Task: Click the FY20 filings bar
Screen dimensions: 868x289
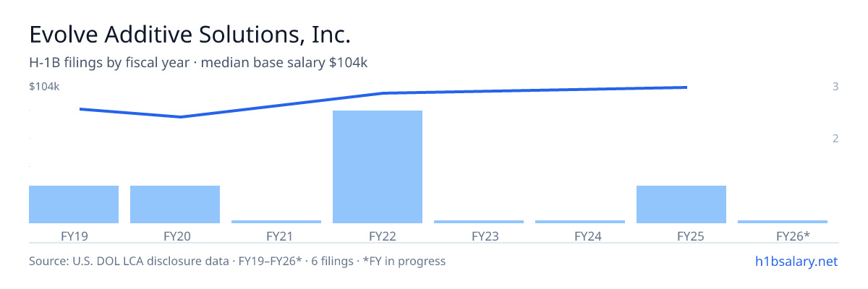Action: pos(175,204)
